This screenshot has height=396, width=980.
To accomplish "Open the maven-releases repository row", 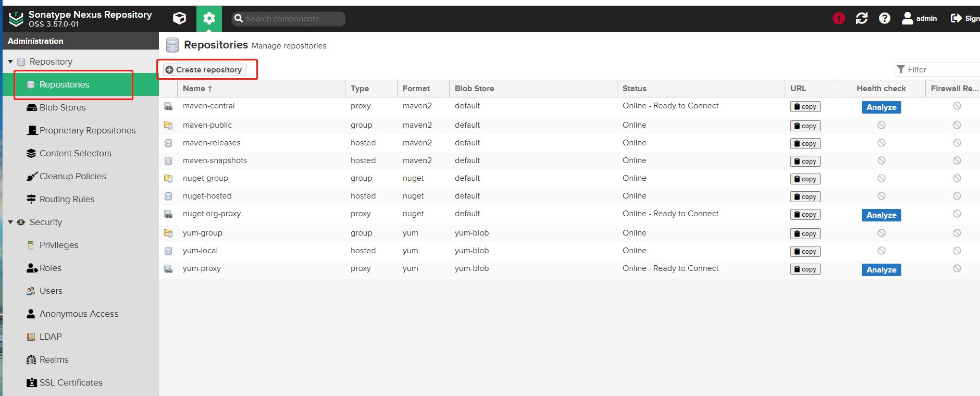I will click(569, 143).
